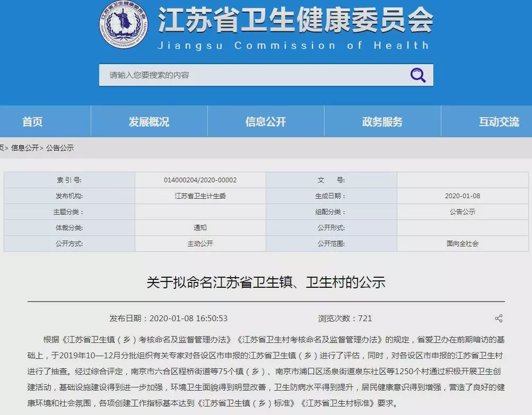
Task: Click the Jiangsu Commission of Health English subtitle
Action: click(293, 46)
